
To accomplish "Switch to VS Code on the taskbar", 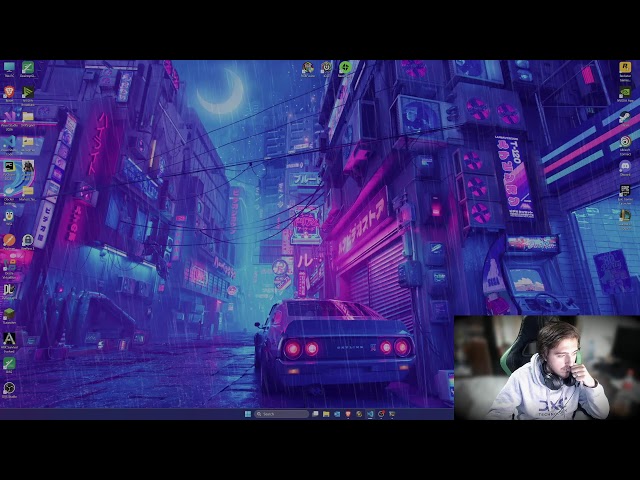I will pos(370,413).
